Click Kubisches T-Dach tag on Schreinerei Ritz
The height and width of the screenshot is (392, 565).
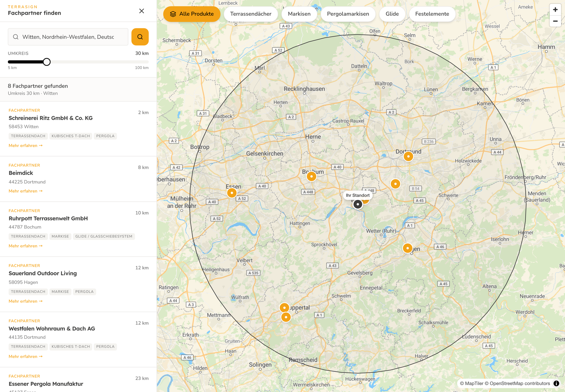[x=71, y=136]
